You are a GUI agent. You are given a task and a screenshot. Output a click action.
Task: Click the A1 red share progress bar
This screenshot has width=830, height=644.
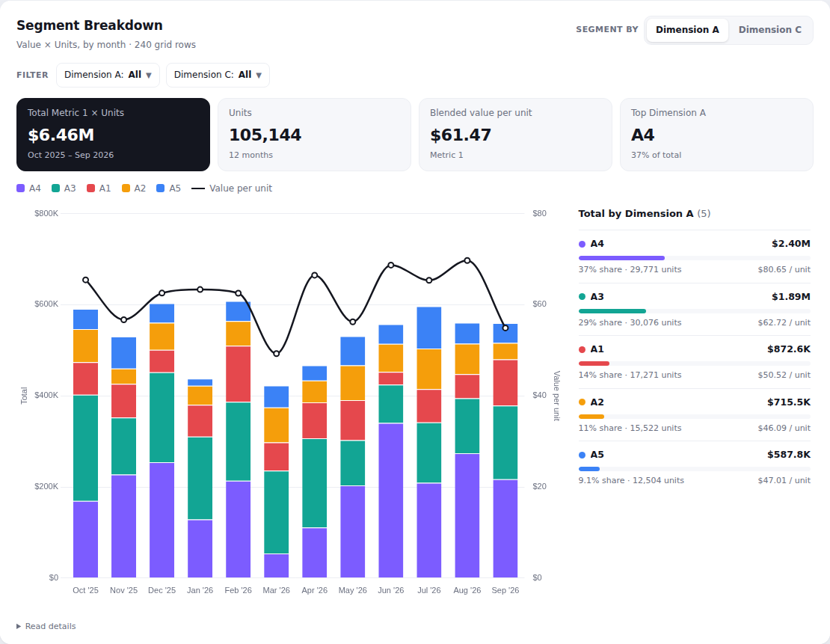click(594, 364)
